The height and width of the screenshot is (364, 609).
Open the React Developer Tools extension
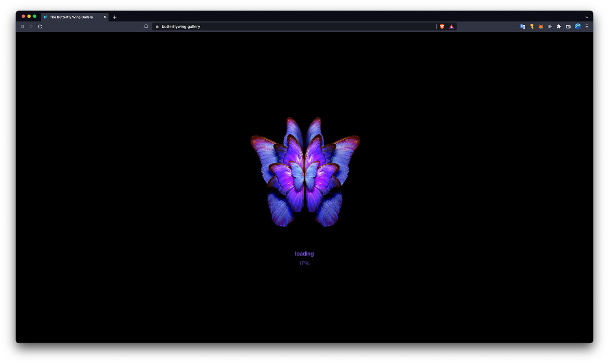pos(550,26)
